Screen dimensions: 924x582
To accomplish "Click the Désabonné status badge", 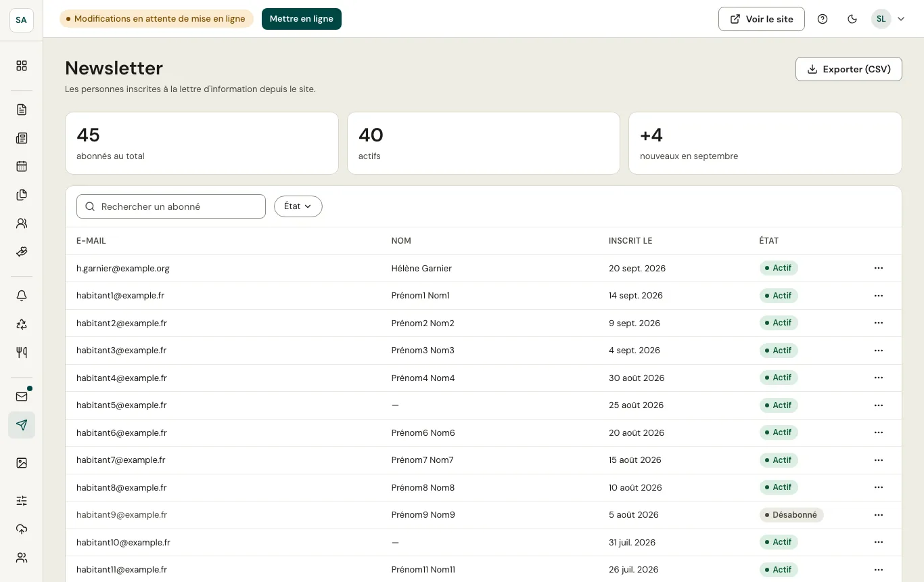I will [791, 515].
